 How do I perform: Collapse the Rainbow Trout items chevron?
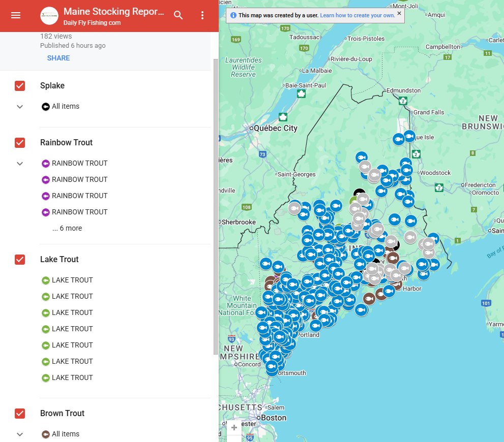[x=20, y=164]
